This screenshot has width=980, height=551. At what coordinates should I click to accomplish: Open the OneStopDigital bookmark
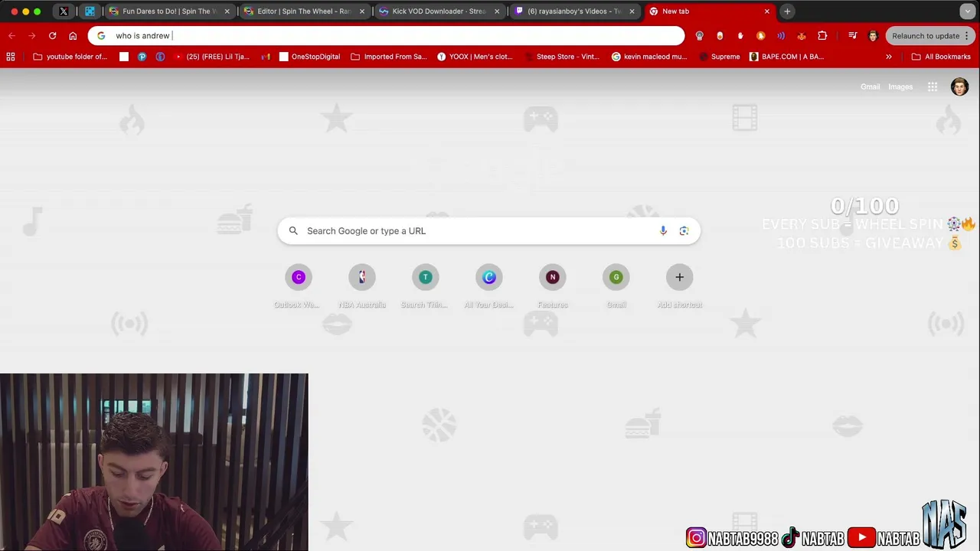click(309, 57)
